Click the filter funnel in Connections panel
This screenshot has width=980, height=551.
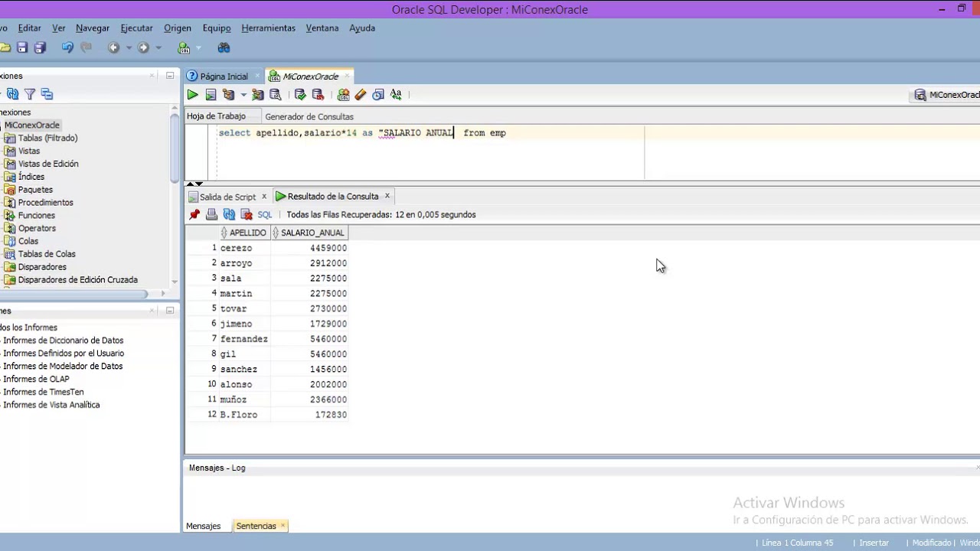pyautogui.click(x=30, y=94)
